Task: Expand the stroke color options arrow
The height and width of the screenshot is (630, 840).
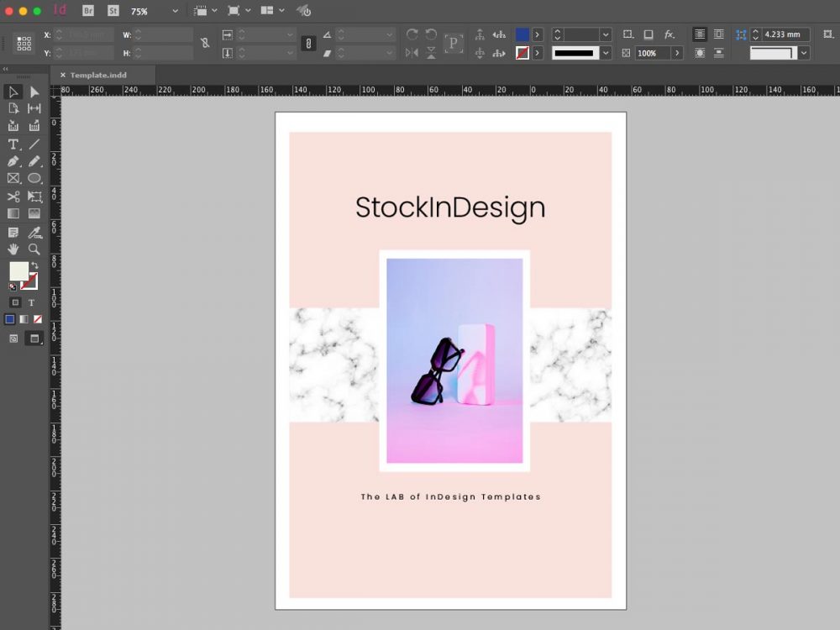Action: click(x=538, y=53)
